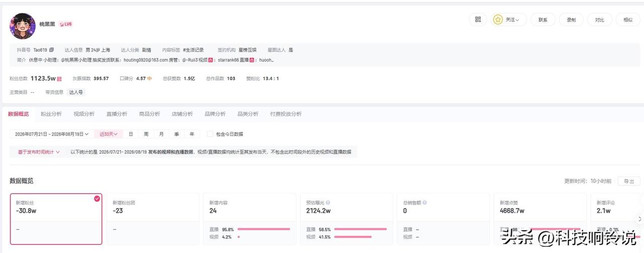
Task: Click the #生活记录 content tag
Action: tap(193, 50)
